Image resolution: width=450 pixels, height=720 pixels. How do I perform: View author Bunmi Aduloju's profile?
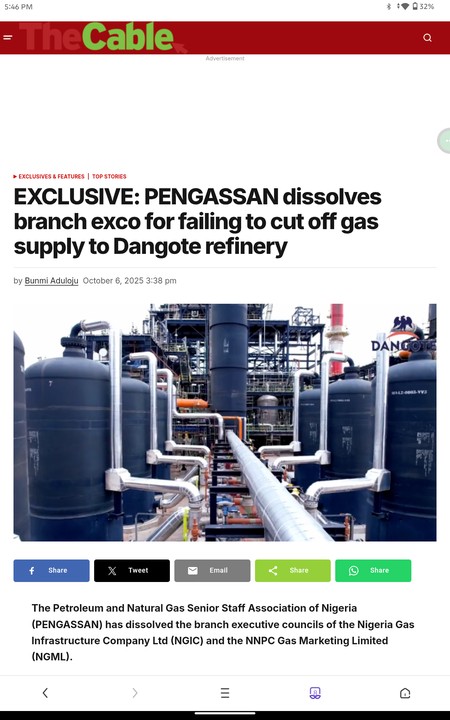pos(51,281)
